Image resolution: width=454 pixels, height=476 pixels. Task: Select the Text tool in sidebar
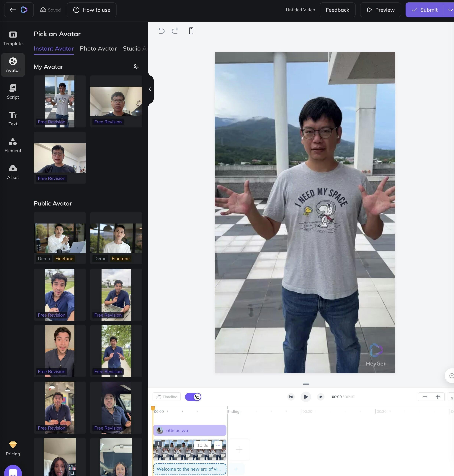(13, 119)
